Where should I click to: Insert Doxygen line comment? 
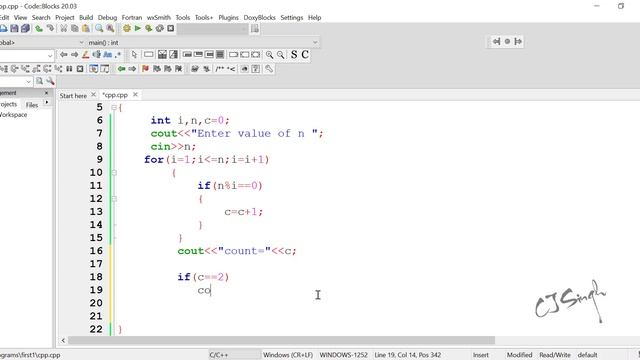click(x=231, y=69)
